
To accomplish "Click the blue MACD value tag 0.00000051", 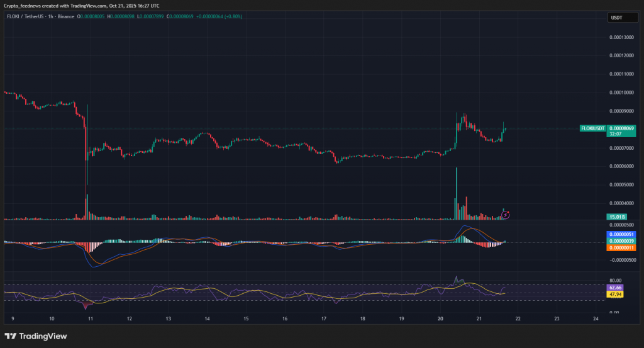I will point(621,234).
